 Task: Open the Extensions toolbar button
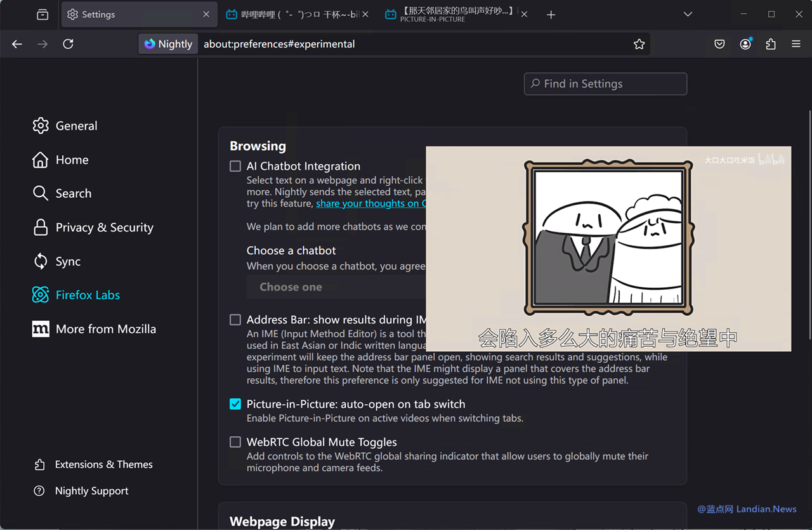(771, 44)
